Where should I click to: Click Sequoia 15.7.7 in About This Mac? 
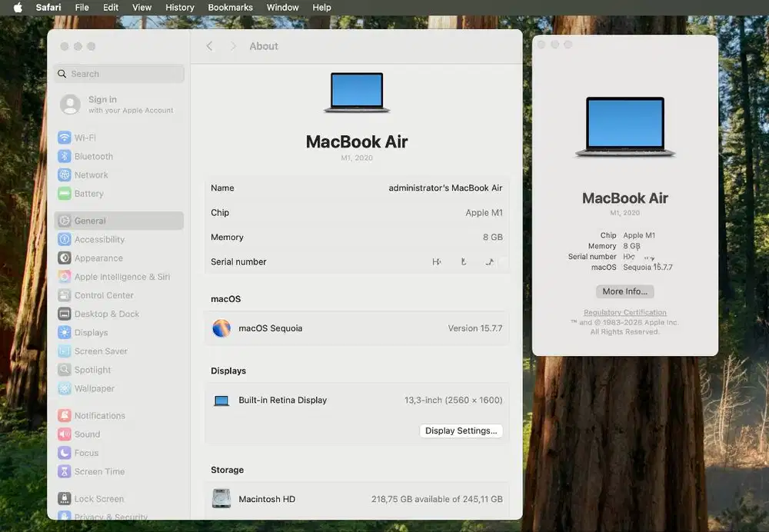[x=647, y=268]
